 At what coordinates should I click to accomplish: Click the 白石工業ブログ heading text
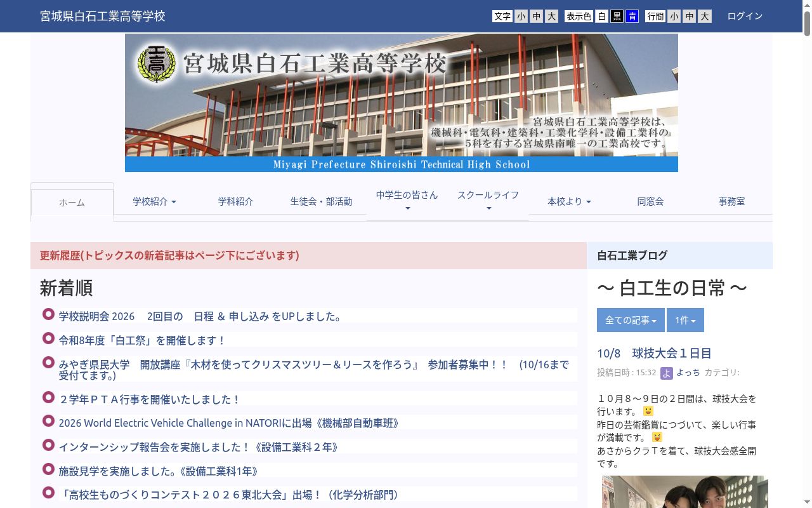[x=632, y=255]
